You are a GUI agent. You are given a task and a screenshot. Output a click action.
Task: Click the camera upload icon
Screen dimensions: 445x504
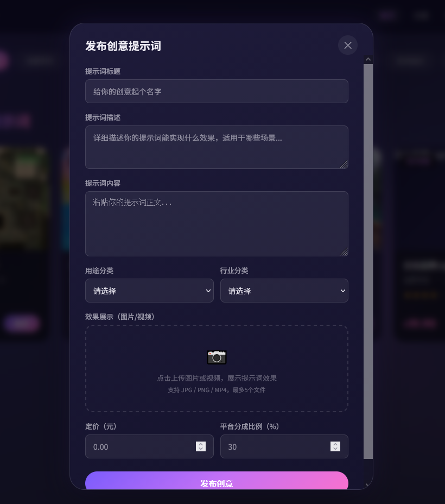(217, 357)
